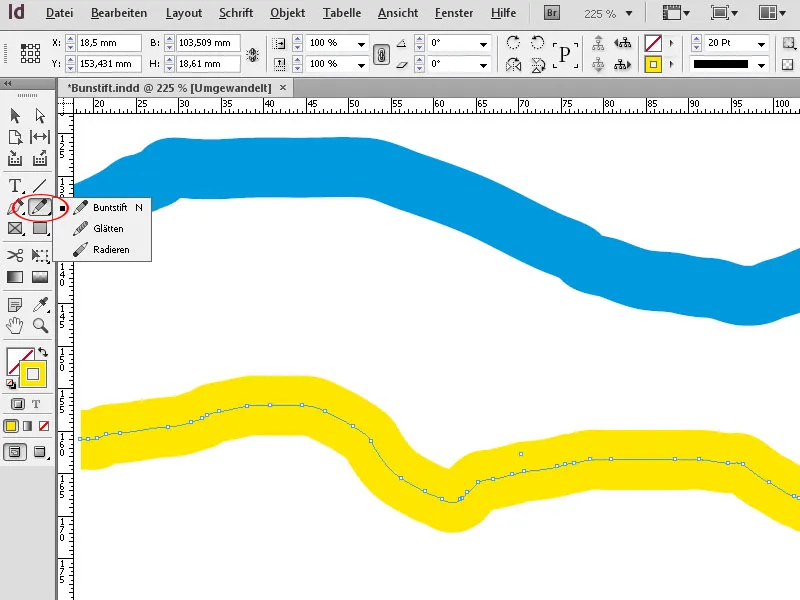Image resolution: width=800 pixels, height=600 pixels.
Task: Select the Note tool
Action: click(15, 305)
